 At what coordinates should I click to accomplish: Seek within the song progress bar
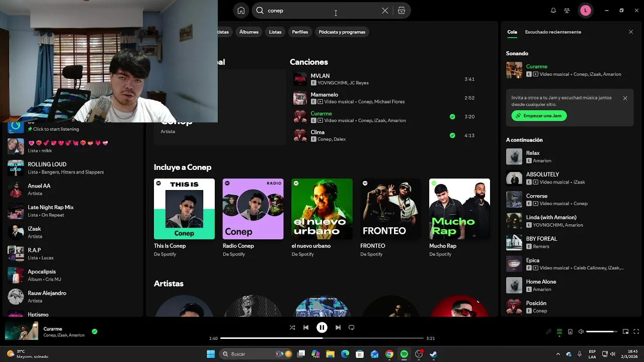click(x=322, y=338)
